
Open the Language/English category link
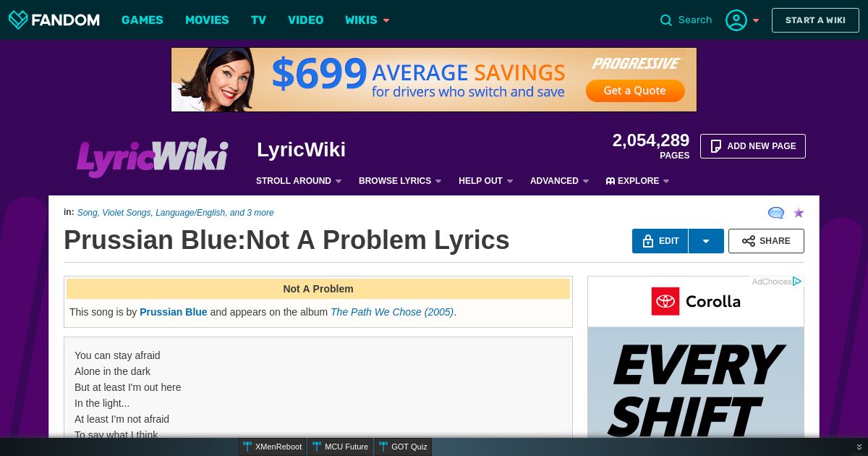[190, 213]
